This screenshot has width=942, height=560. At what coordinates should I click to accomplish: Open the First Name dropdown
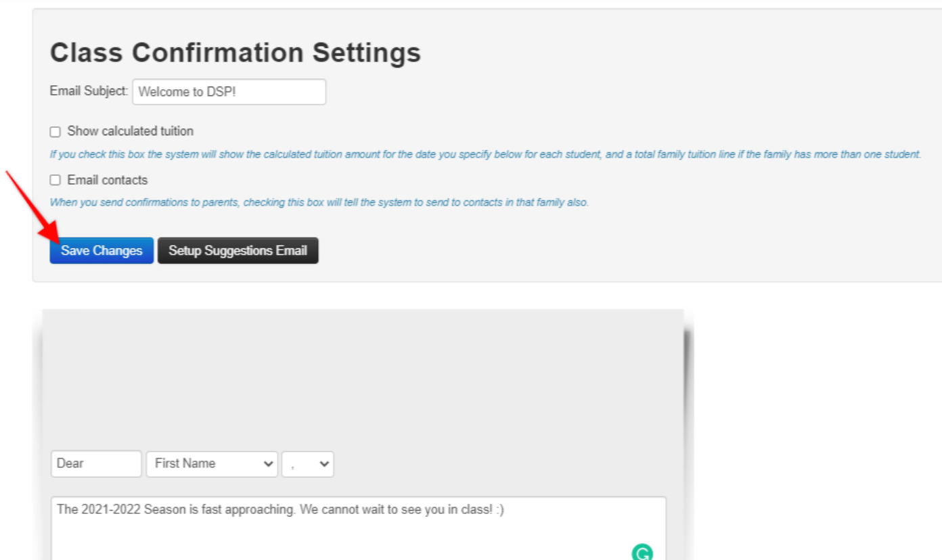212,464
